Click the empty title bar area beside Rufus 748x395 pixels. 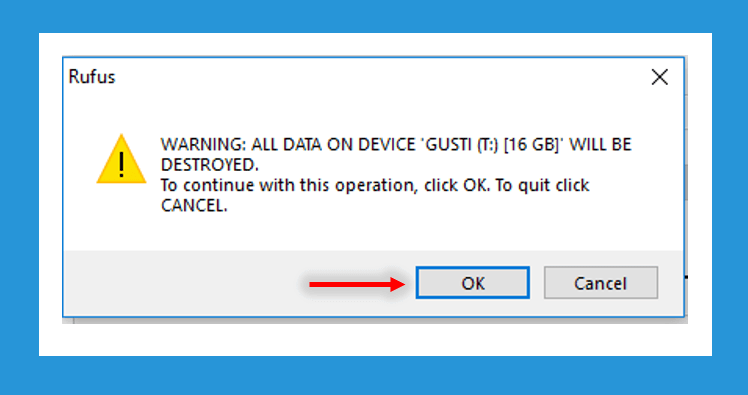[x=377, y=77]
